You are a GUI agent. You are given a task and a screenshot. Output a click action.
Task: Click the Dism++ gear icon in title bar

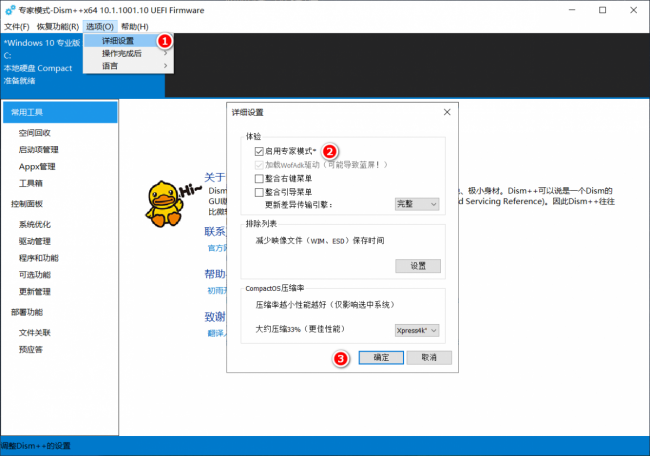tap(10, 10)
